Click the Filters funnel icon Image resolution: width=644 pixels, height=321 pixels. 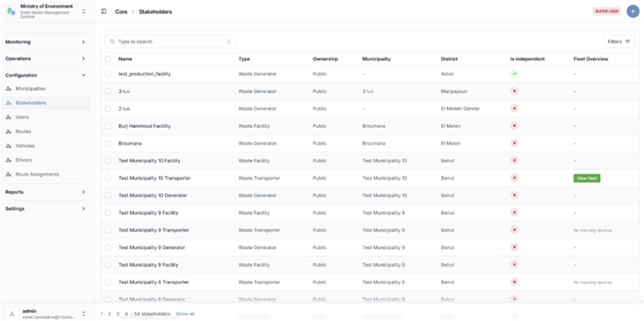pyautogui.click(x=627, y=41)
